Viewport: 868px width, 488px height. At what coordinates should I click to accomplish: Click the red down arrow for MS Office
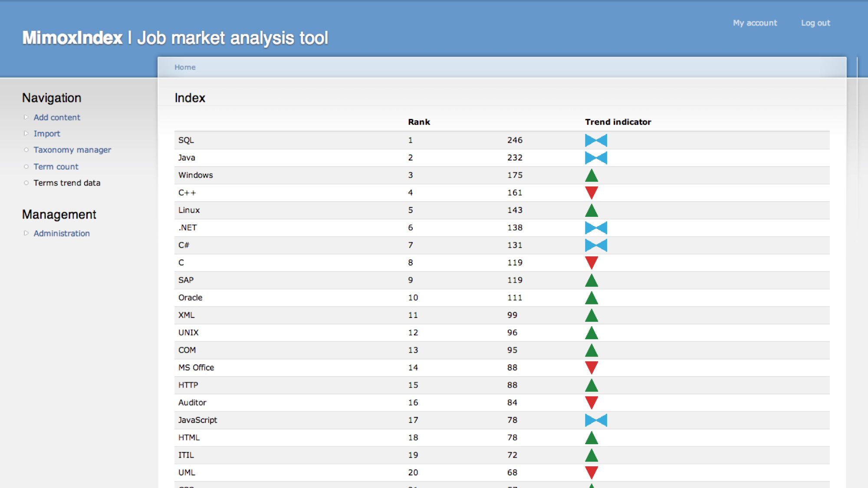(x=591, y=367)
